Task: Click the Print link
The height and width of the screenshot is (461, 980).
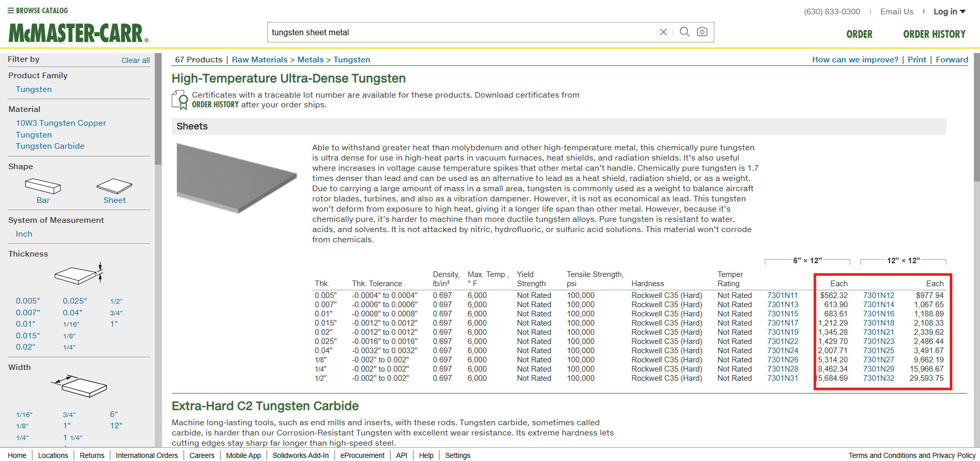Action: 917,60
